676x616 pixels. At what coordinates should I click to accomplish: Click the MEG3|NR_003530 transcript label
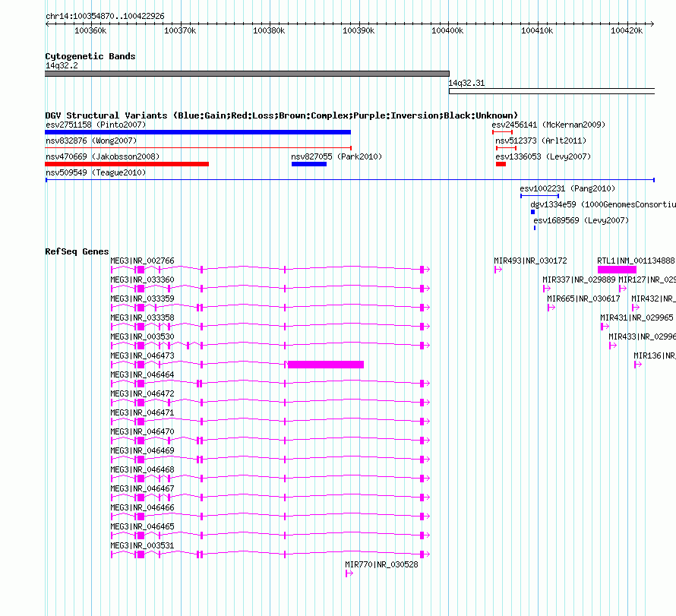click(142, 337)
